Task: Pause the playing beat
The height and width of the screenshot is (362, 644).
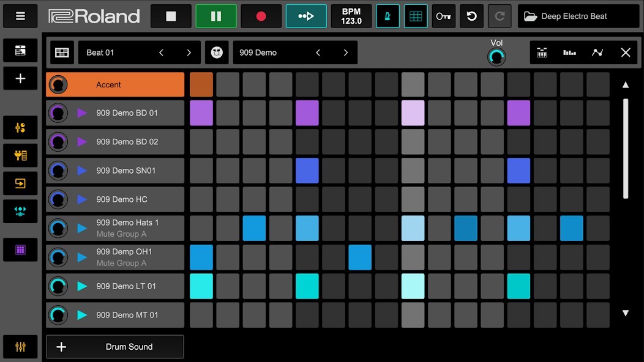Action: [x=215, y=17]
